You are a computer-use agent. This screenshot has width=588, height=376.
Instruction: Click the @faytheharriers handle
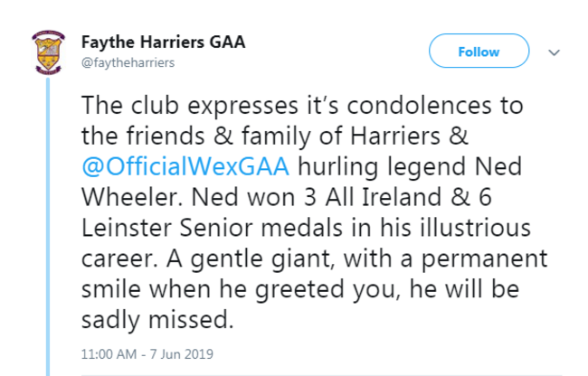(x=128, y=62)
